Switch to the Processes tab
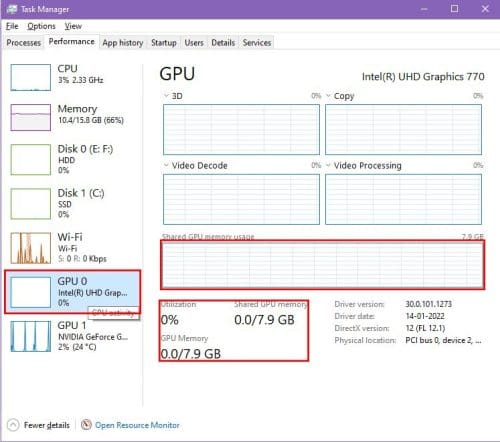Screen dimensions: 500x442 click(23, 43)
